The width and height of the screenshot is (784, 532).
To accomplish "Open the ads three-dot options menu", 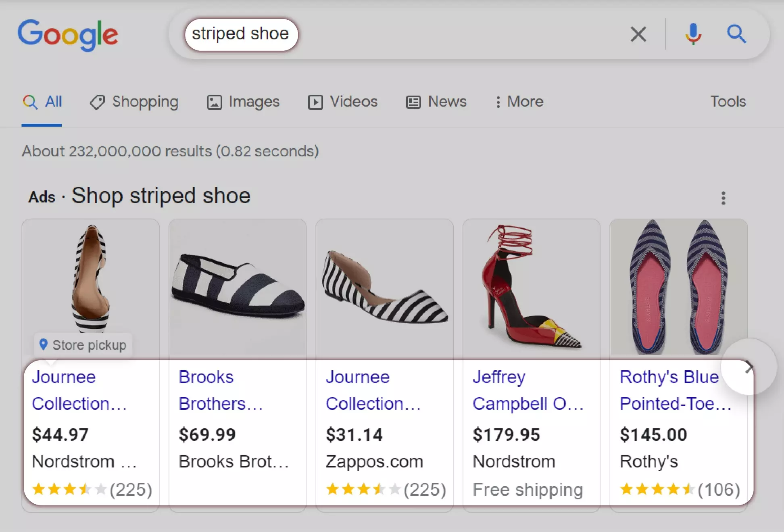I will (724, 198).
